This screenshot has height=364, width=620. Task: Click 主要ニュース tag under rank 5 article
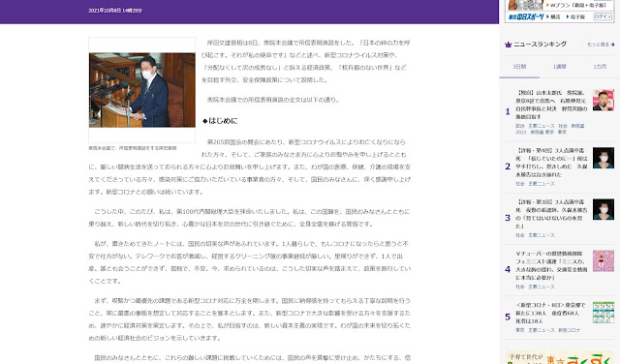click(x=542, y=330)
